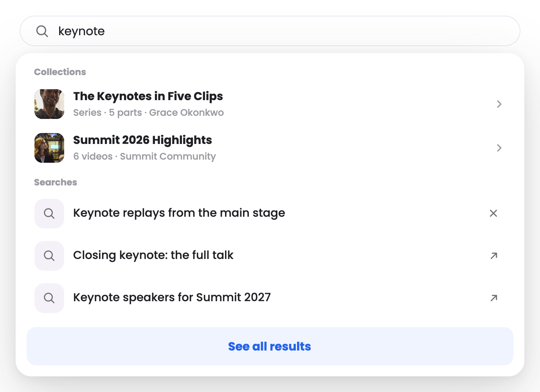Click the See all results button
This screenshot has width=540, height=392.
click(x=270, y=346)
